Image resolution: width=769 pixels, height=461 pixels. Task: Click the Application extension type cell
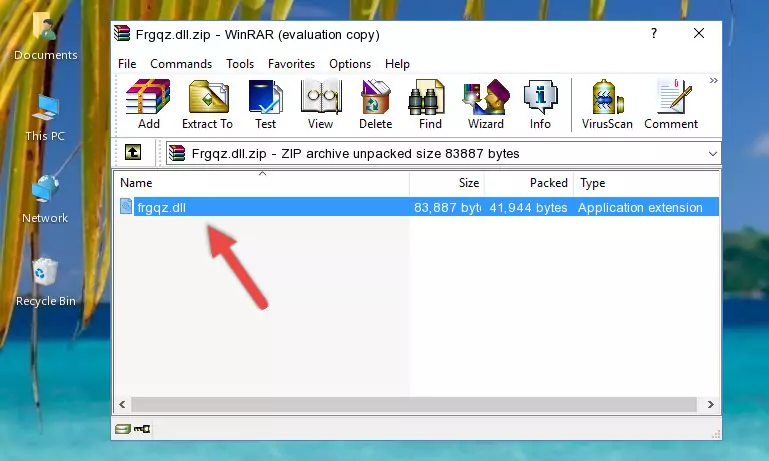(x=640, y=208)
